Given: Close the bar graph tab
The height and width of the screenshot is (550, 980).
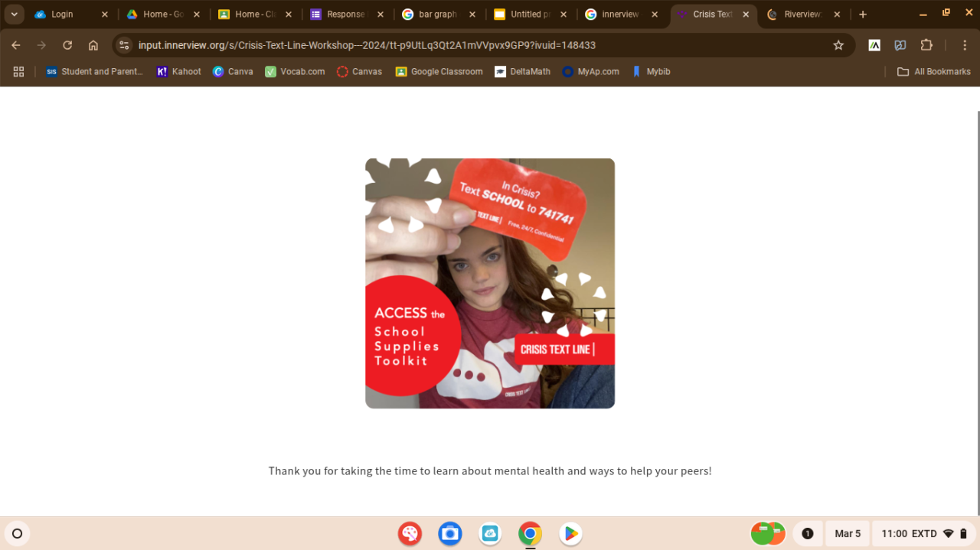Looking at the screenshot, I should (x=472, y=15).
